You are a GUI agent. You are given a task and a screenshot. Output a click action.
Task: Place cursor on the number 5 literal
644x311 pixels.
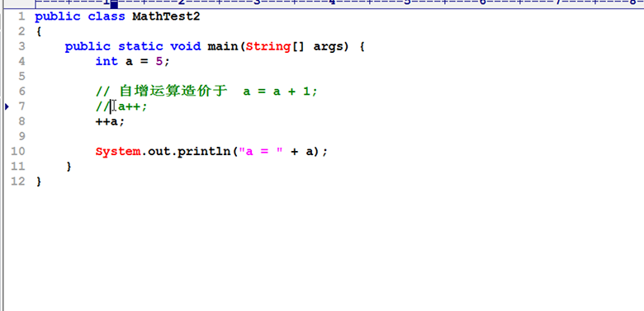click(x=159, y=62)
